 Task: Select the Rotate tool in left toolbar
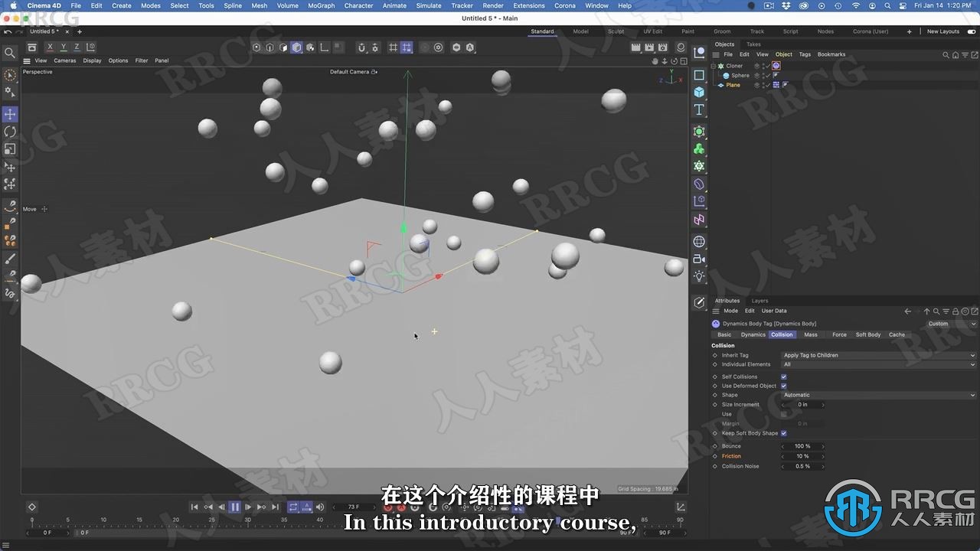10,132
